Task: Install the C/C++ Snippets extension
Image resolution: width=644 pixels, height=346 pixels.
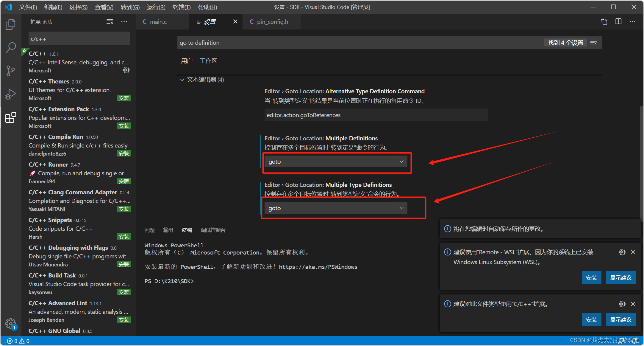Action: pyautogui.click(x=124, y=237)
